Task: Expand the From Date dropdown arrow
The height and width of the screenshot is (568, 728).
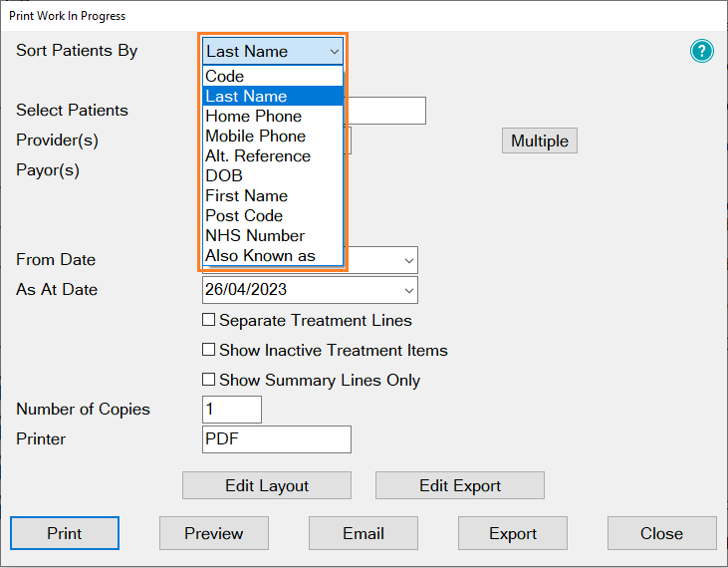Action: point(408,260)
